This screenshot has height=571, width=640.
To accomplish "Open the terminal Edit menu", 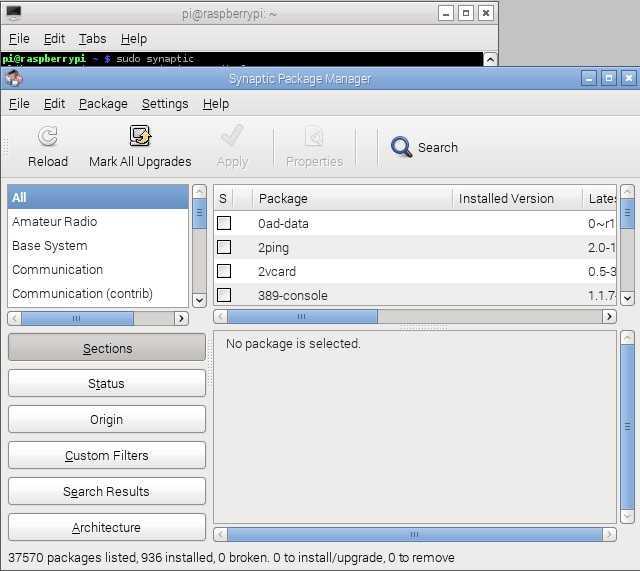I will (x=54, y=39).
